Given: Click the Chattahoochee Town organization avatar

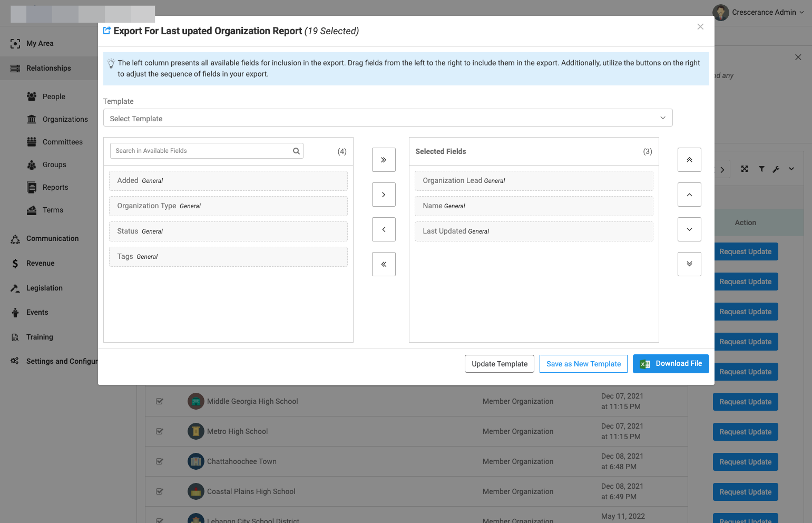Looking at the screenshot, I should tap(196, 461).
